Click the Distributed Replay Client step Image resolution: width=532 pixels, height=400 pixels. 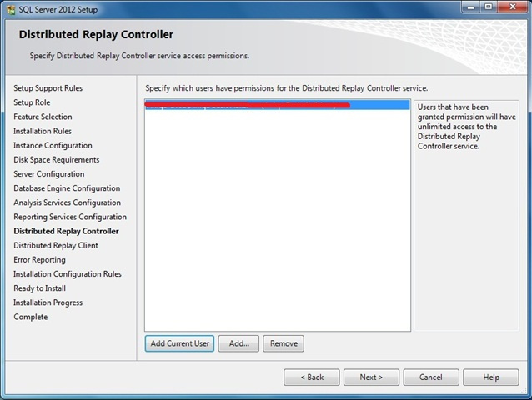56,245
